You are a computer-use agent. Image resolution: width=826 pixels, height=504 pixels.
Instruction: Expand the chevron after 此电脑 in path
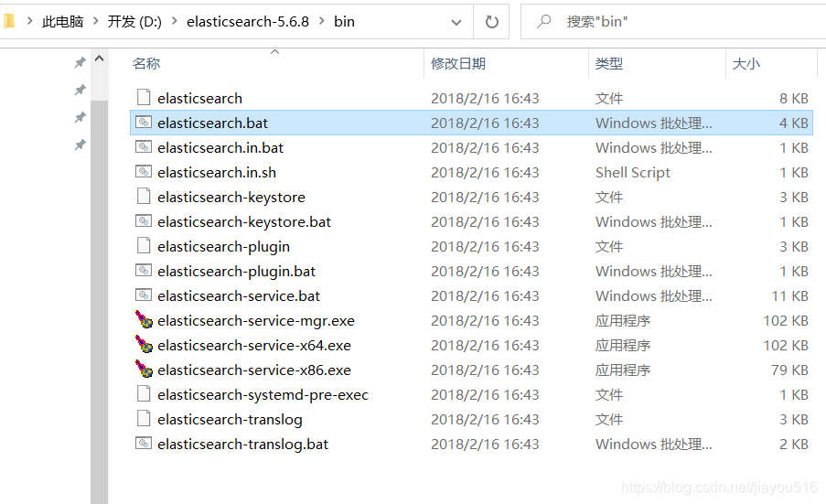[95, 21]
